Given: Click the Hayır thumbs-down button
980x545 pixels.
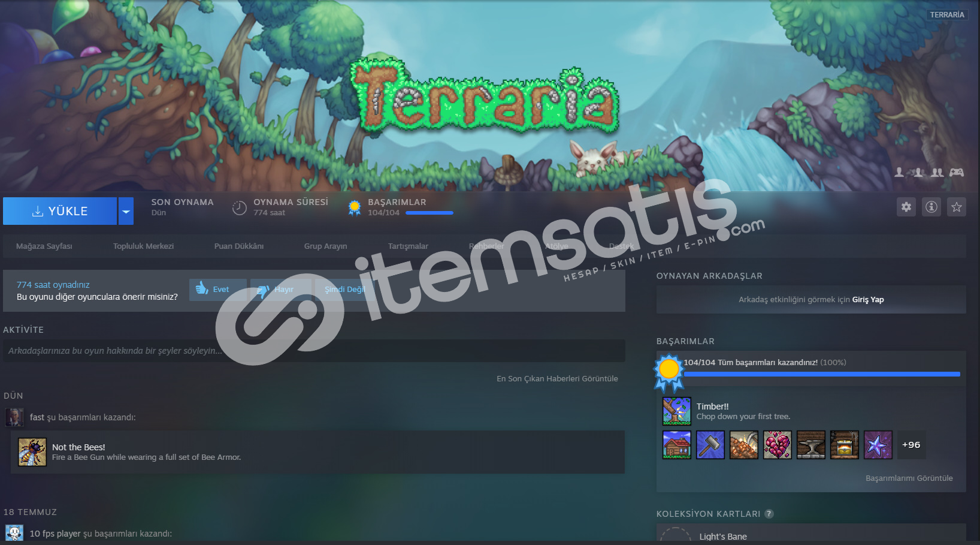Looking at the screenshot, I should tap(281, 290).
